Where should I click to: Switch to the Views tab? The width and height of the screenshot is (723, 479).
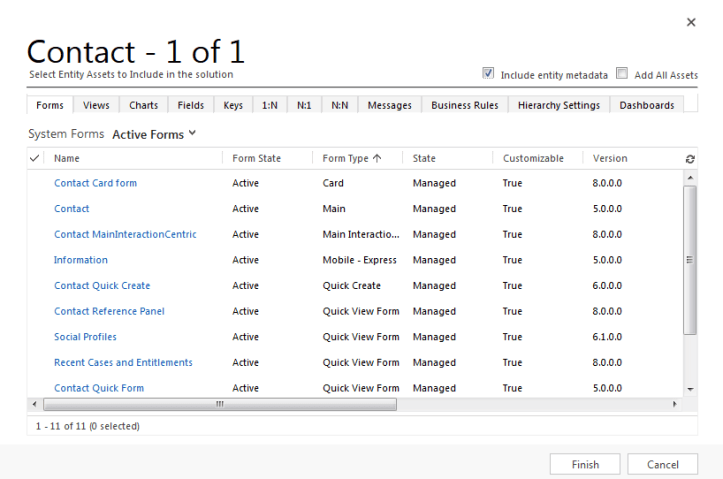click(96, 105)
